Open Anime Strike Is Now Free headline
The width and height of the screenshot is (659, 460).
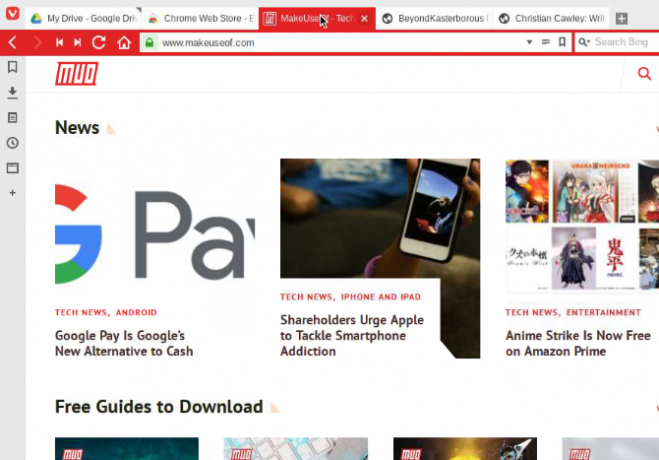point(578,343)
